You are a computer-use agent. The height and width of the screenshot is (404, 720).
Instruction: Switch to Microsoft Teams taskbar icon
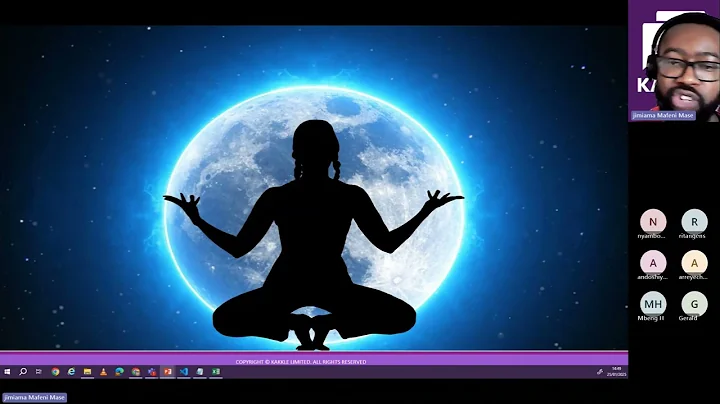point(152,372)
